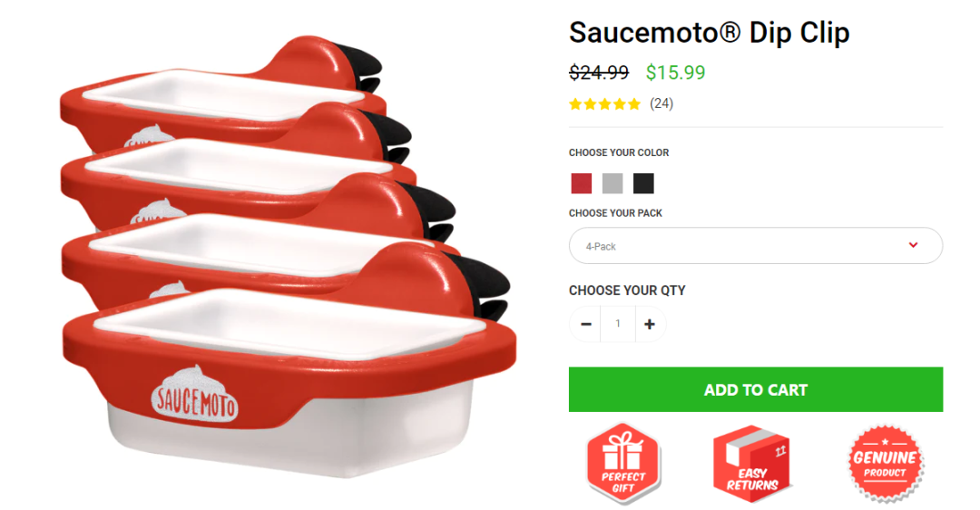Open the (24) reviews count link
Image resolution: width=980 pixels, height=510 pixels.
(x=661, y=103)
